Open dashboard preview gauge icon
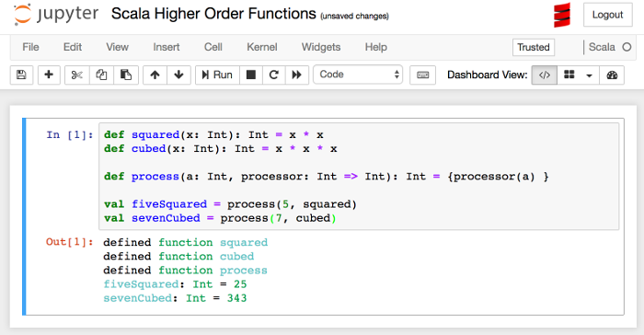644x335 pixels. click(x=612, y=75)
